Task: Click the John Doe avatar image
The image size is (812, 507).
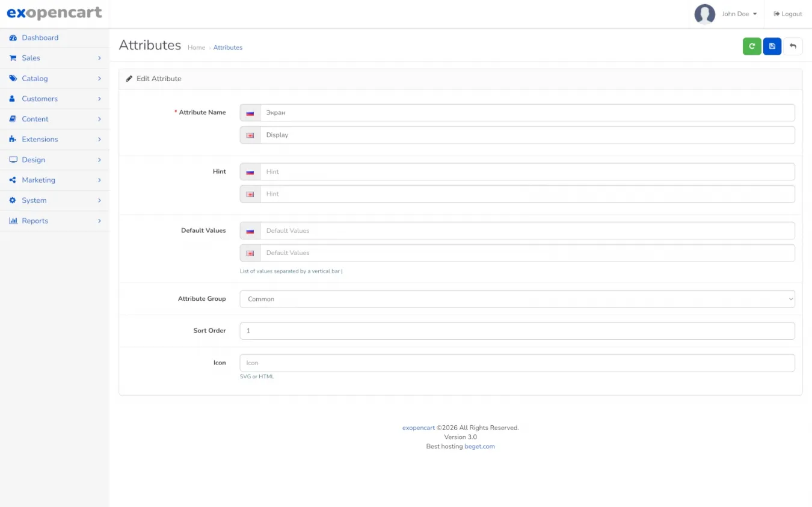Action: point(704,14)
